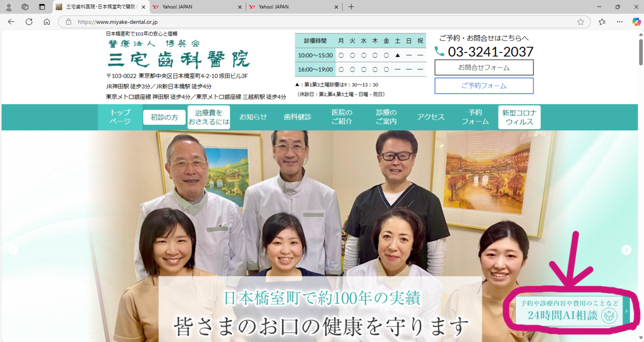
Task: Open the 歯科健診 menu item
Action: click(297, 117)
